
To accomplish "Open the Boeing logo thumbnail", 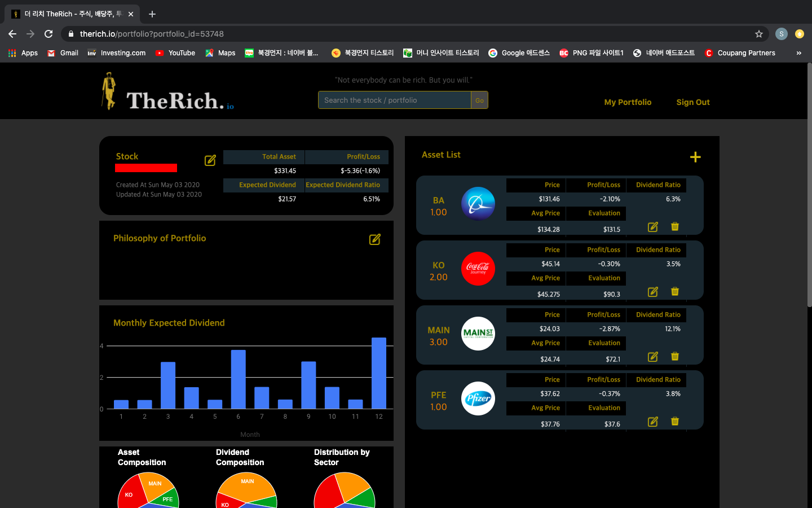I will (478, 204).
